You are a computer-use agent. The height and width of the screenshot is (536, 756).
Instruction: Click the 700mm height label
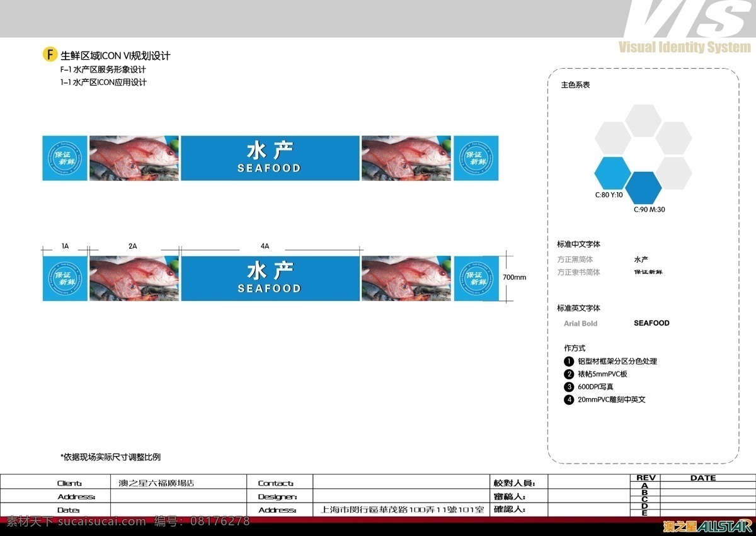pos(514,277)
